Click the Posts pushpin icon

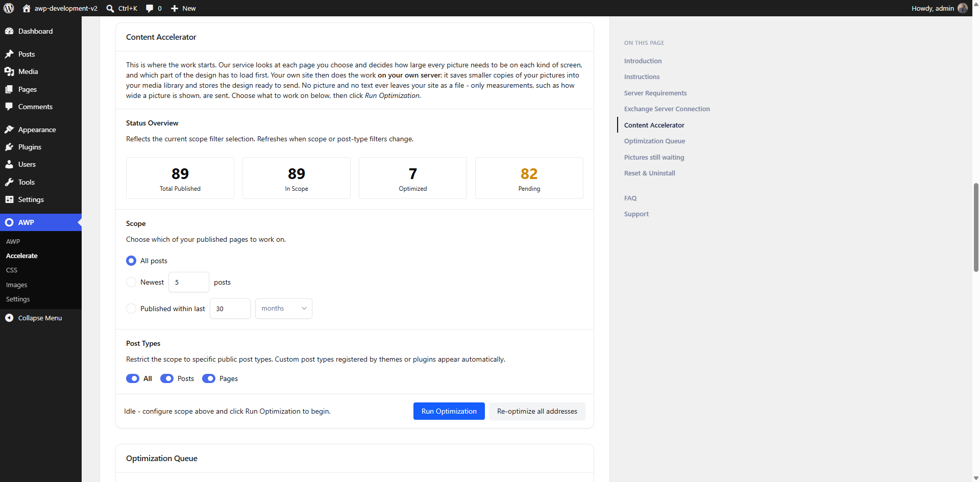point(9,54)
